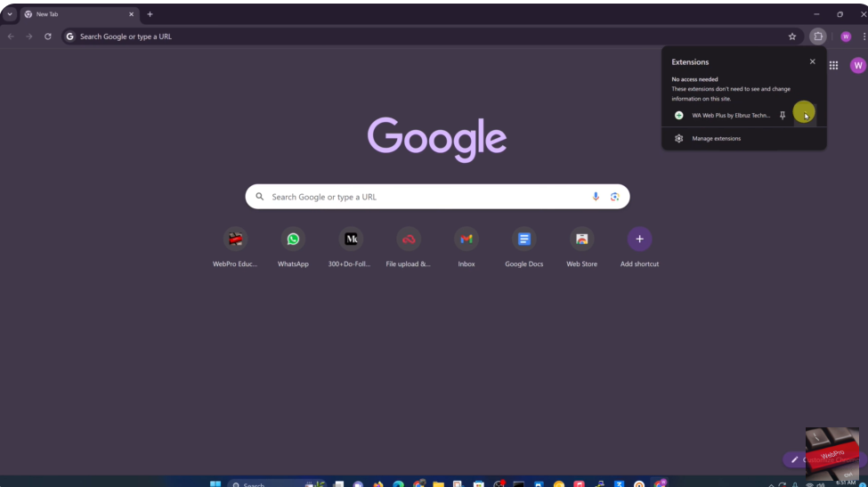Reload the current page
Viewport: 868px width, 487px height.
click(x=48, y=37)
